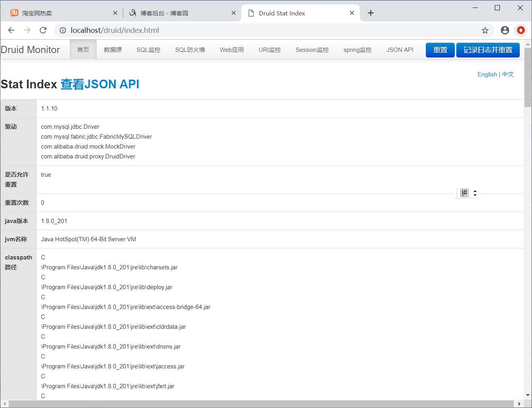The image size is (532, 408).
Task: Go back using the browser back arrow
Action: (x=11, y=30)
